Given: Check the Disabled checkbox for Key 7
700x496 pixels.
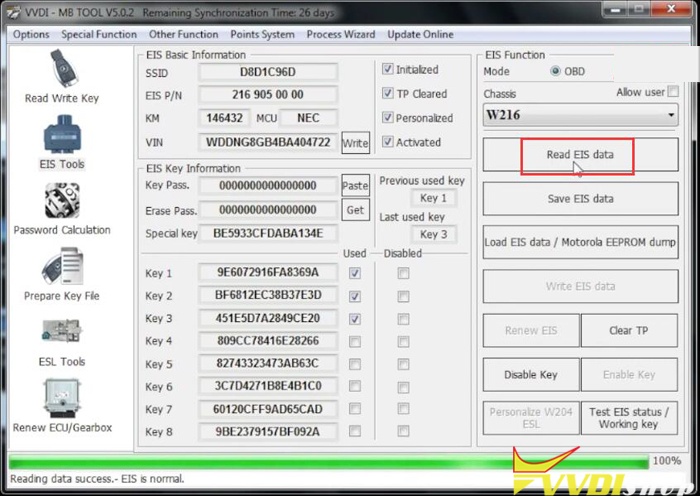Looking at the screenshot, I should tap(403, 408).
